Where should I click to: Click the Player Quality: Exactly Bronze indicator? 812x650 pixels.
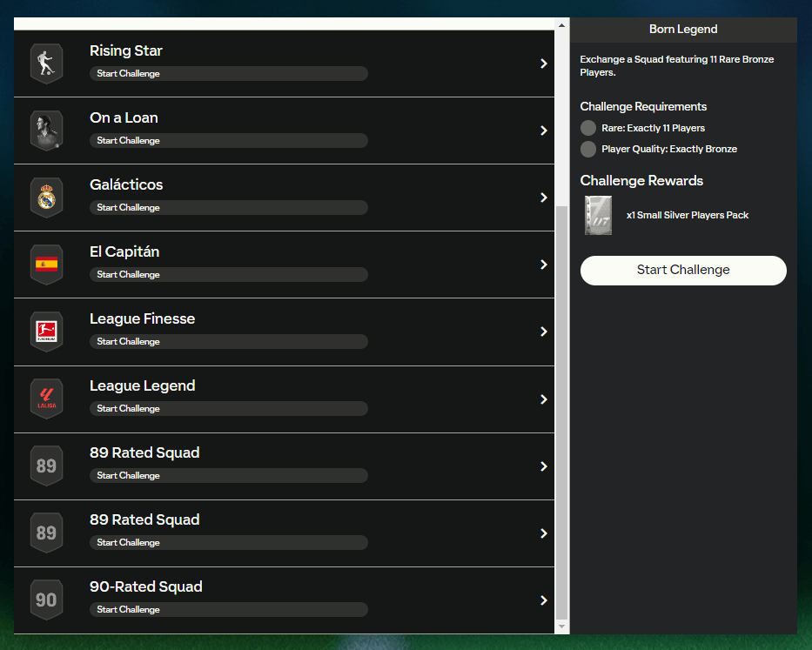tap(588, 149)
